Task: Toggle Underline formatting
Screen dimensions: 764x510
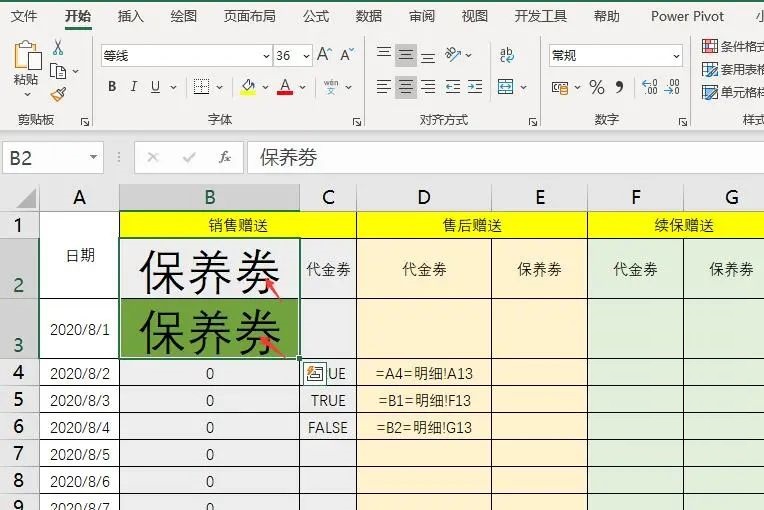Action: (155, 87)
